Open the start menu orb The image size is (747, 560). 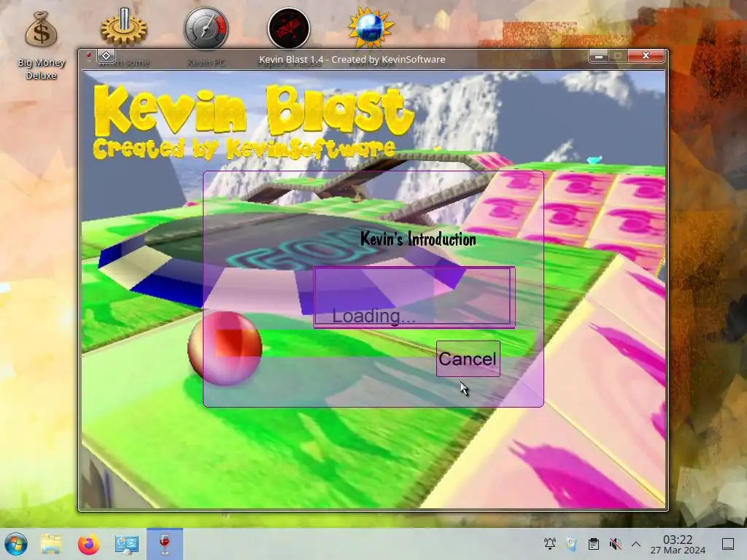pyautogui.click(x=16, y=544)
